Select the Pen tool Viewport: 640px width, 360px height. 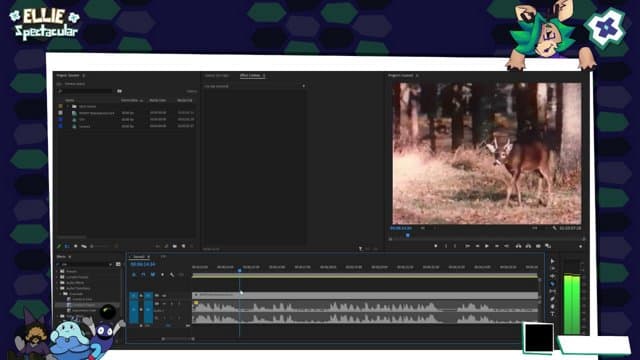pyautogui.click(x=552, y=299)
